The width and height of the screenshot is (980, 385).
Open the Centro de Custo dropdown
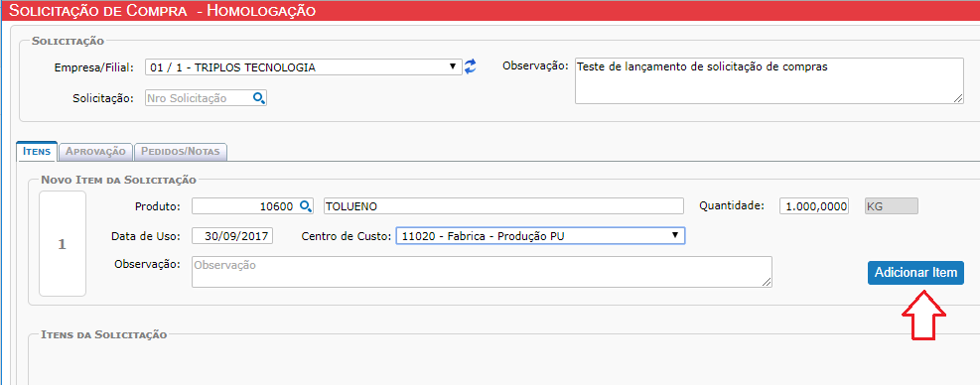coord(540,235)
